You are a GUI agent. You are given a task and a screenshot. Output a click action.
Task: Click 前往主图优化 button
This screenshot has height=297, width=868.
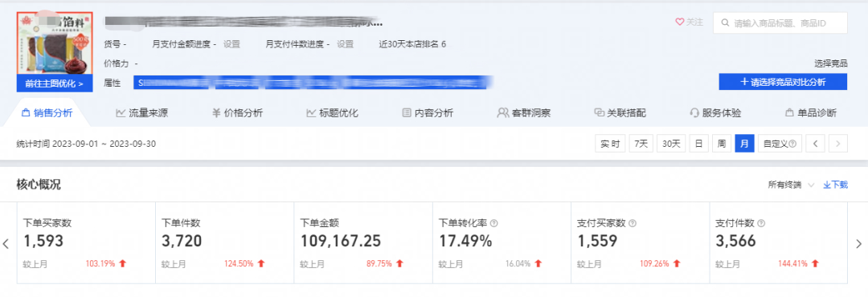point(55,84)
